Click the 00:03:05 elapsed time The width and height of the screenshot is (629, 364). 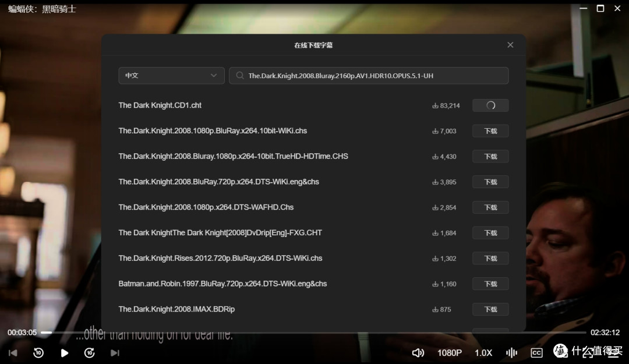[22, 333]
